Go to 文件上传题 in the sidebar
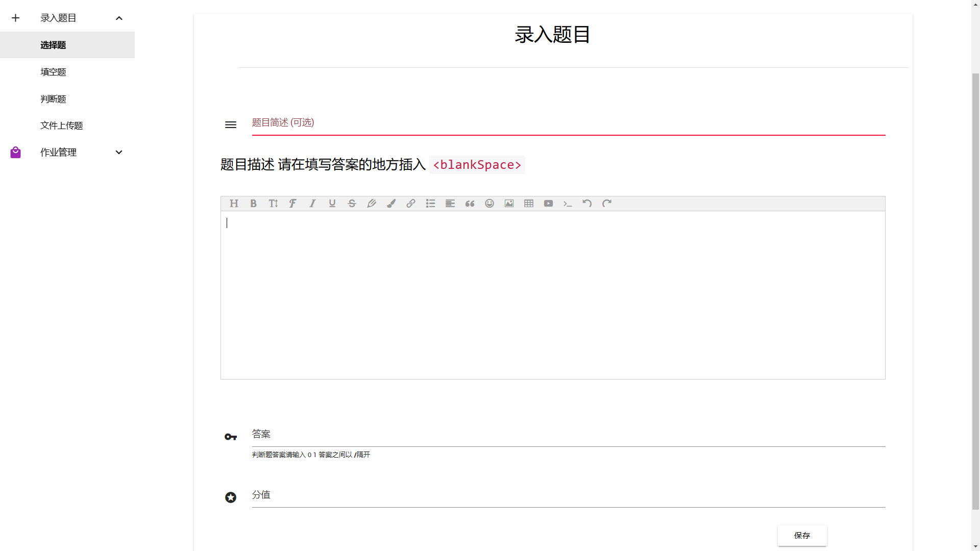980x551 pixels. [62, 126]
